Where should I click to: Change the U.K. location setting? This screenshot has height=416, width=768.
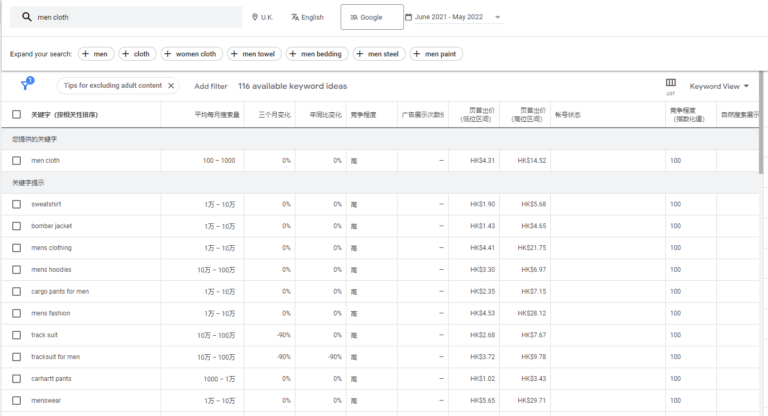[x=262, y=17]
